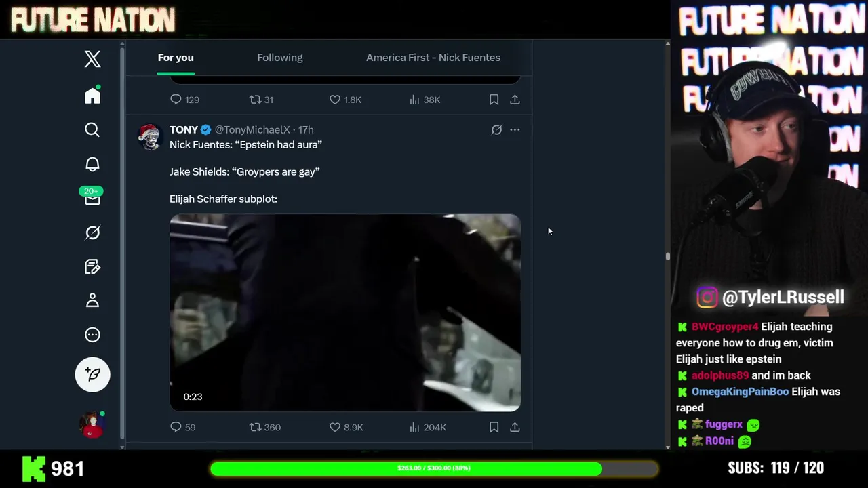The width and height of the screenshot is (868, 488).
Task: Click the X logo in sidebar
Action: [x=92, y=59]
